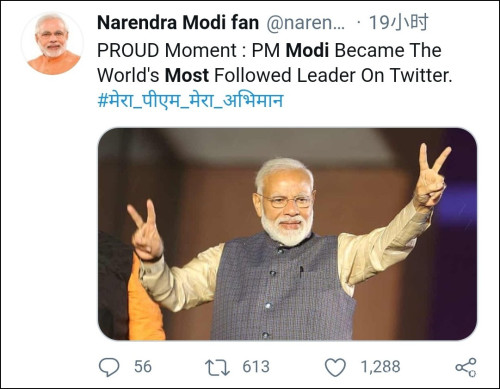The width and height of the screenshot is (500, 389).
Task: Expand the attached victory-sign photo
Action: 287,234
